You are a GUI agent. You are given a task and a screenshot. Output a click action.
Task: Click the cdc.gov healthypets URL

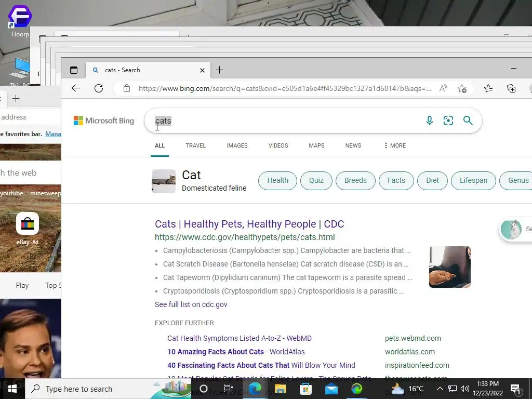[245, 237]
